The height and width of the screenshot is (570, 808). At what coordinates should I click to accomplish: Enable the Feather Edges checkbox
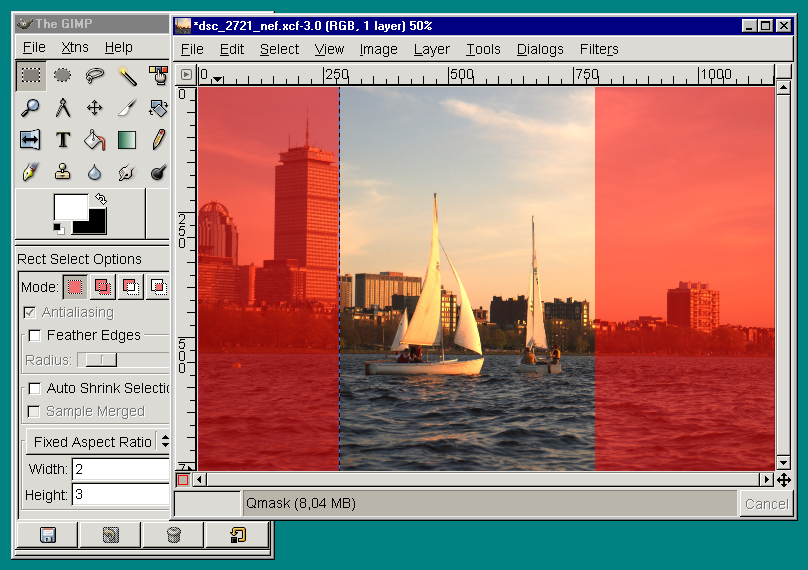pyautogui.click(x=35, y=336)
